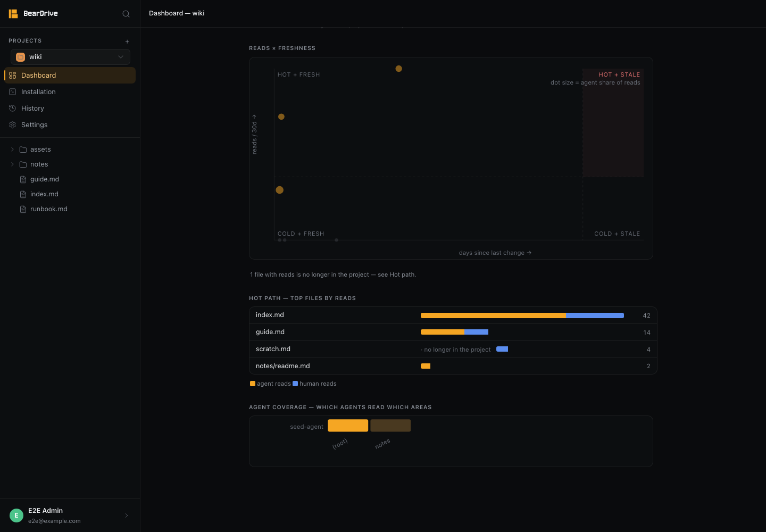Viewport: 766px width, 532px height.
Task: Add a new project with plus icon
Action: click(x=127, y=41)
